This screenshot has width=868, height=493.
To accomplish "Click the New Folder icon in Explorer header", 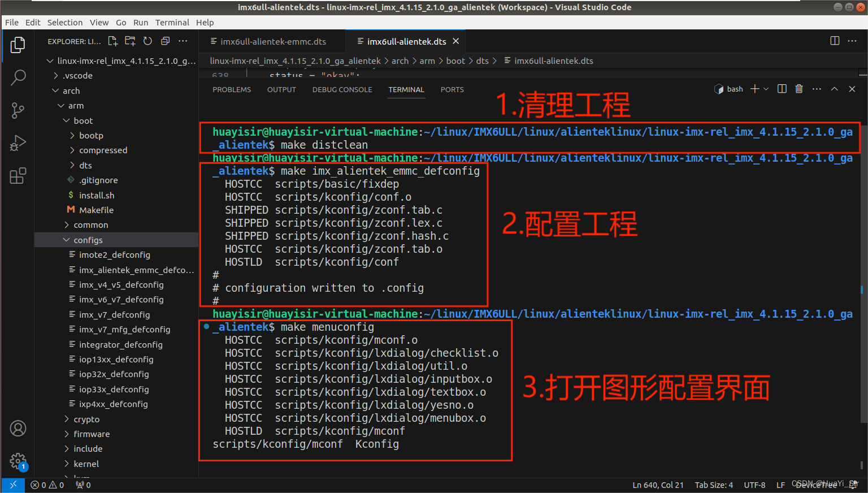I will (x=130, y=41).
